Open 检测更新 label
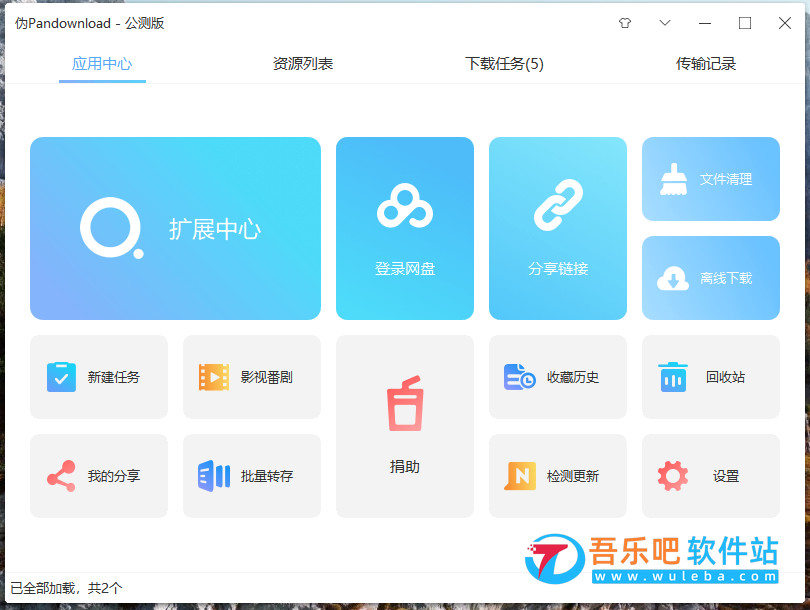Screen dimensions: 810x610 pos(573,476)
